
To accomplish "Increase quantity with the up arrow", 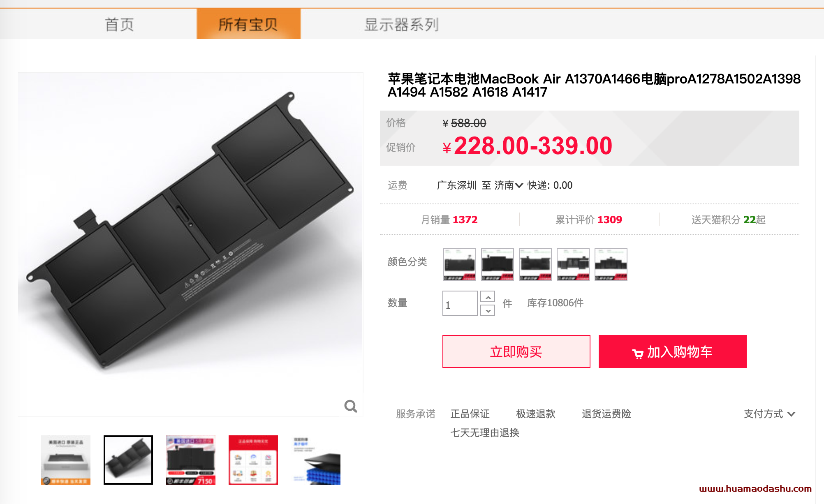I will point(488,297).
